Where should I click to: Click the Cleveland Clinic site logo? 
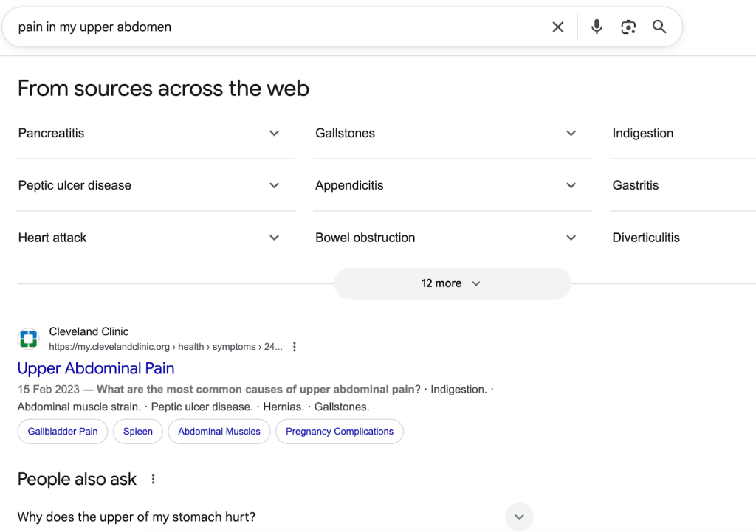[28, 339]
